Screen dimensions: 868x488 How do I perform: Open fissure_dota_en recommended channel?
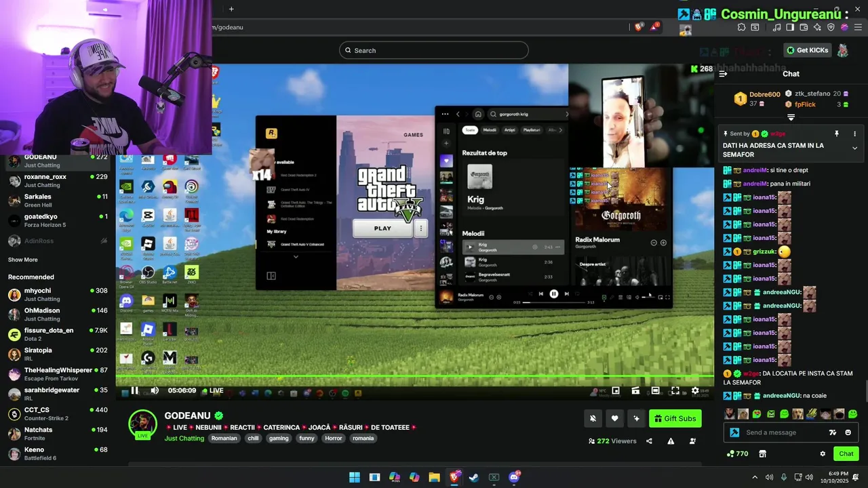[58, 334]
